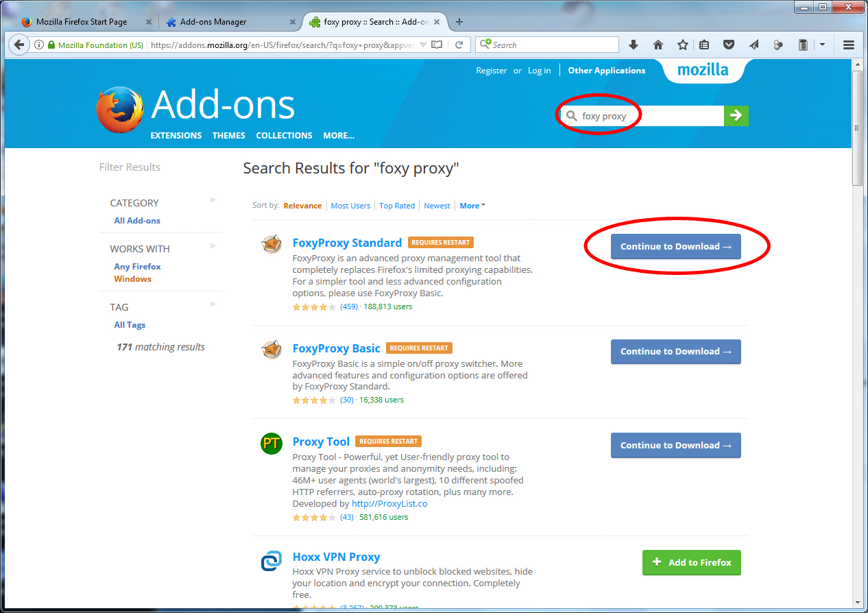Sort results by Top Rated

(x=397, y=206)
